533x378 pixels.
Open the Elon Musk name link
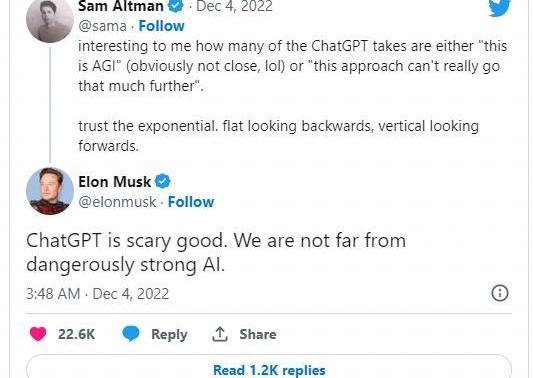pyautogui.click(x=115, y=182)
